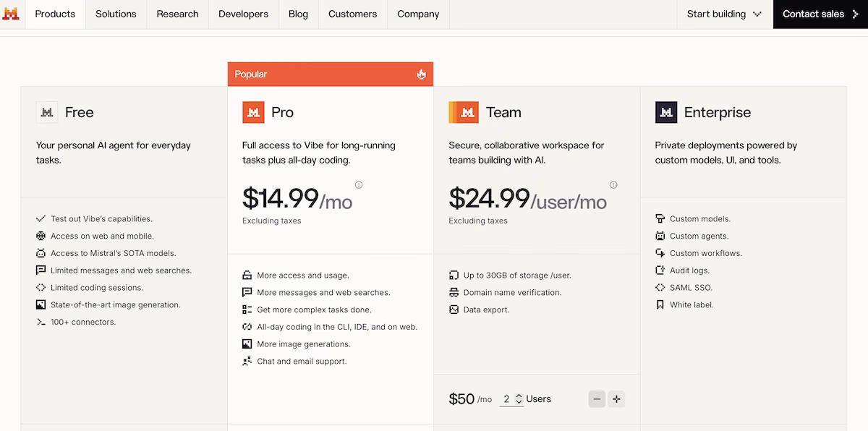Click the up/down spinner on Users field
The image size is (868, 431).
pos(519,399)
